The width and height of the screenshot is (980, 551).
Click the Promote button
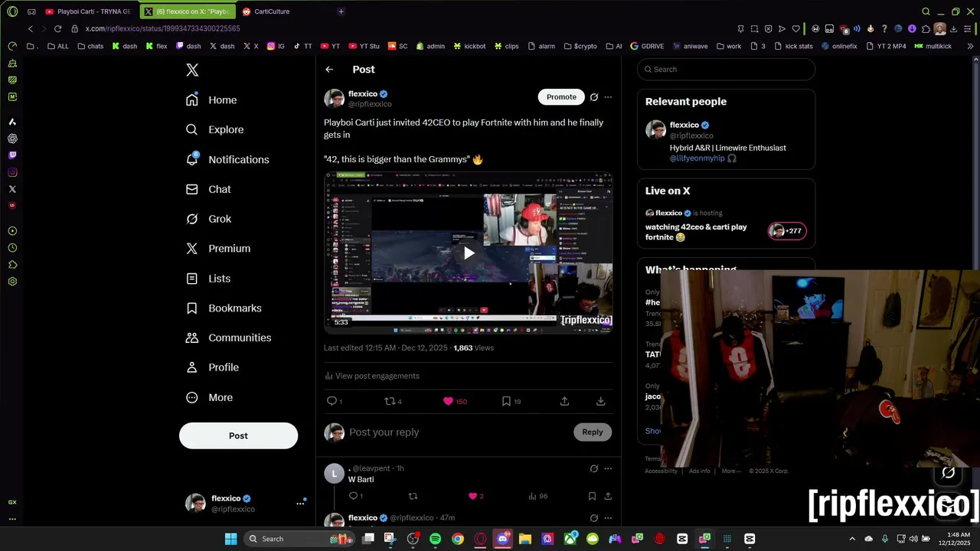click(x=561, y=96)
